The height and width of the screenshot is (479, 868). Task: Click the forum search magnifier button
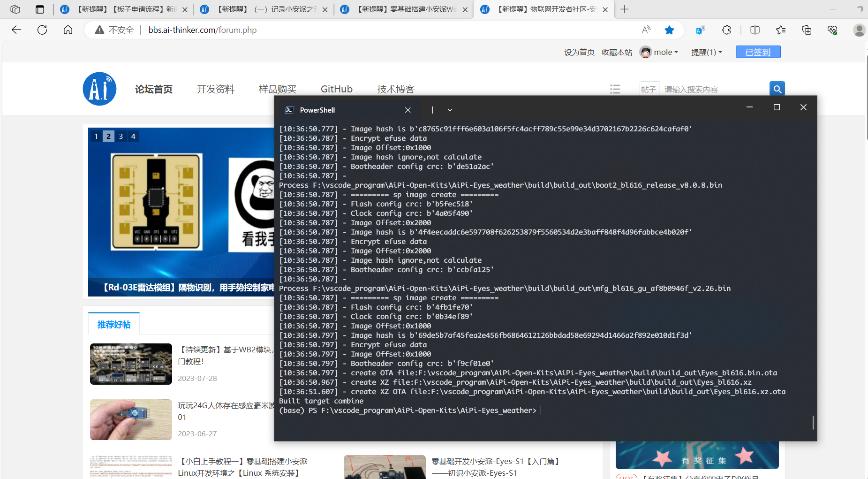[777, 89]
